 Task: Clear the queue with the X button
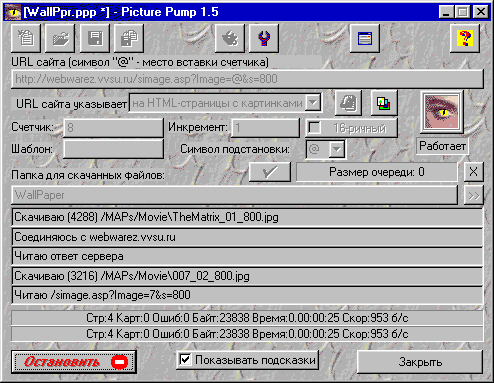[473, 172]
